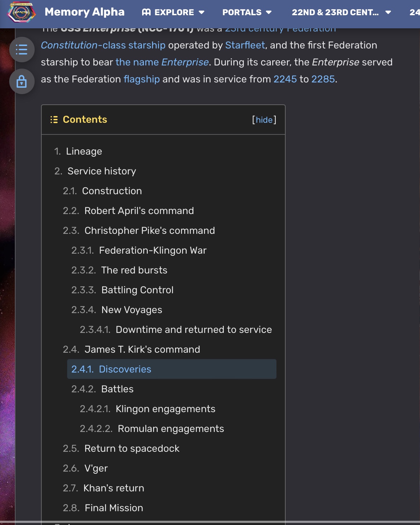Click the padlock page protection icon
Screen dimensions: 420x525
pos(22,81)
